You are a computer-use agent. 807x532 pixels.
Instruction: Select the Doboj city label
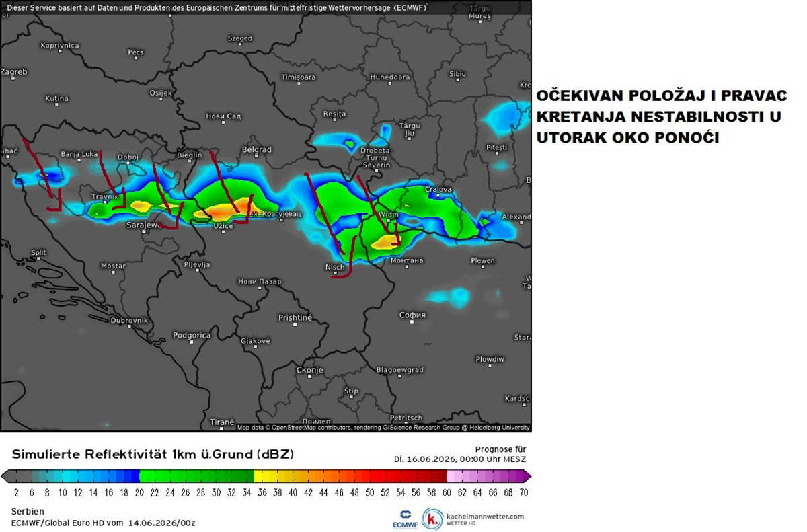[128, 157]
